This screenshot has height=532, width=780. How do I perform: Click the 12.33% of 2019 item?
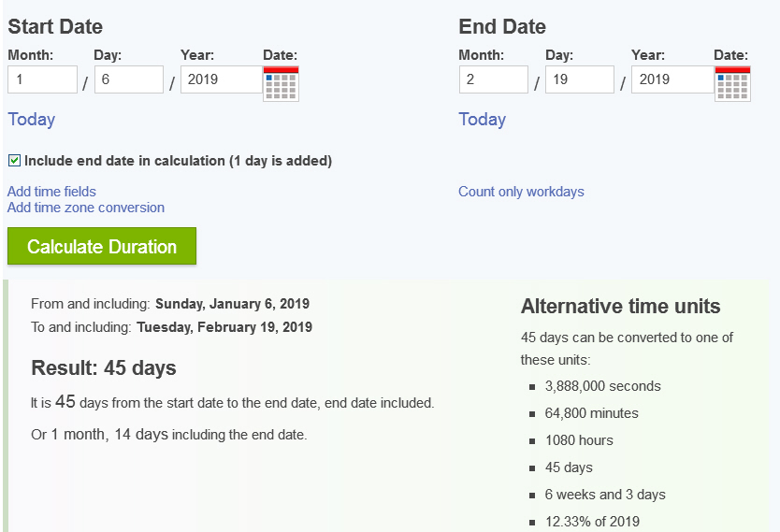[592, 522]
